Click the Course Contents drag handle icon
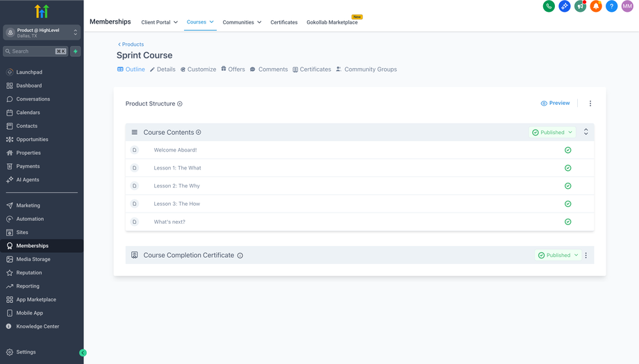 (135, 133)
